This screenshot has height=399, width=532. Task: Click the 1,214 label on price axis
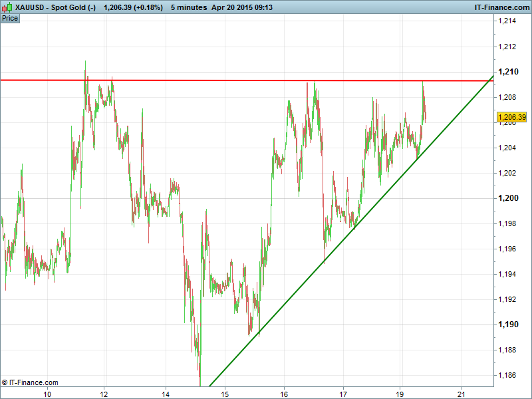(507, 21)
